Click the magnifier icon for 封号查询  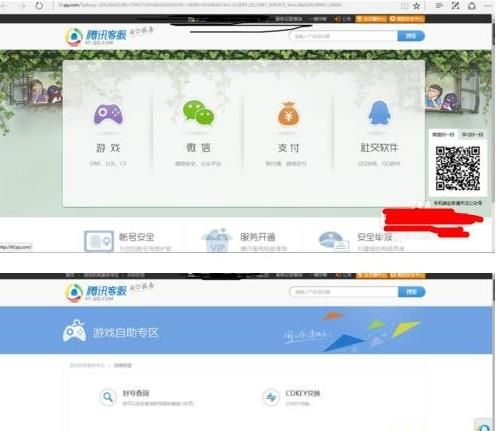click(108, 397)
